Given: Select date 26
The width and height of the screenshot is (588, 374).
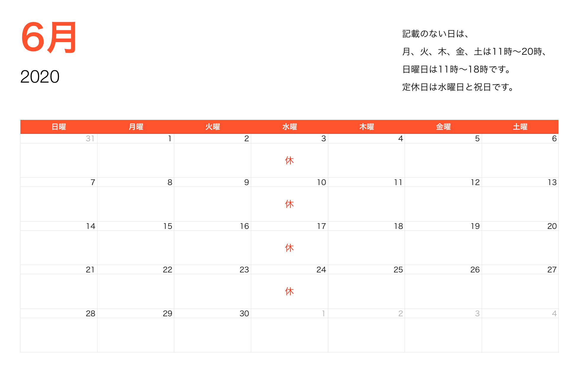Looking at the screenshot, I should [475, 270].
